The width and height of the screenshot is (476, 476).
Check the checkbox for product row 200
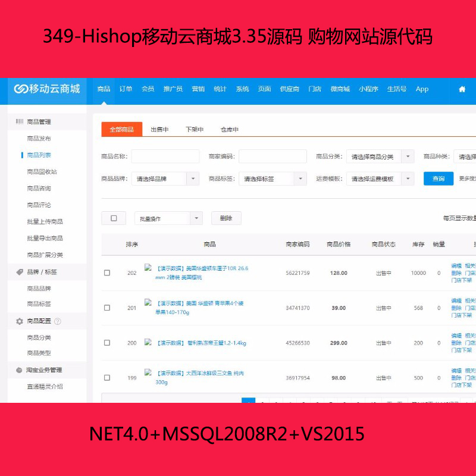click(107, 343)
